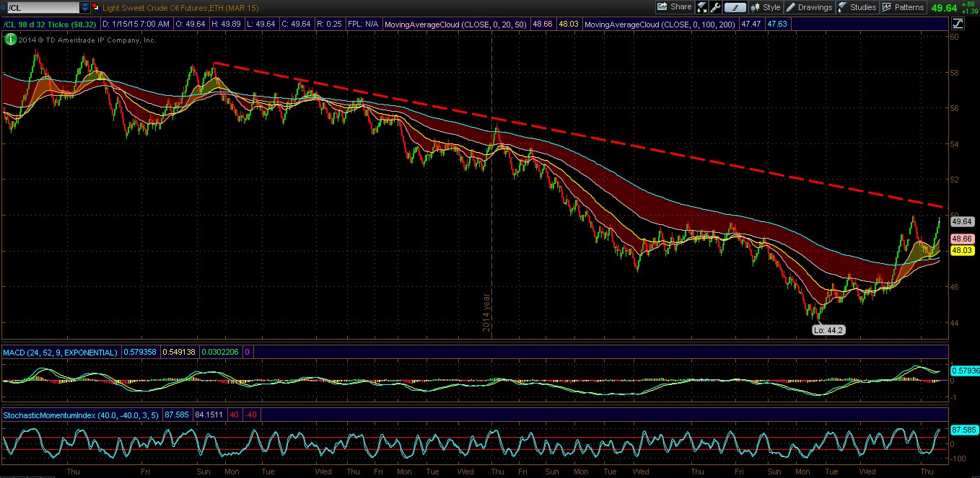Open the Style menu

pos(766,7)
